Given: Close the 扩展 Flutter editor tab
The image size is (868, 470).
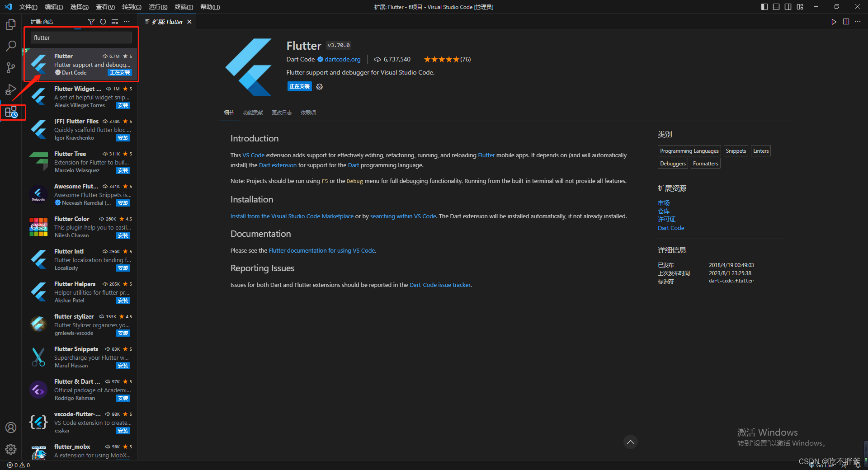Looking at the screenshot, I should pyautogui.click(x=189, y=22).
